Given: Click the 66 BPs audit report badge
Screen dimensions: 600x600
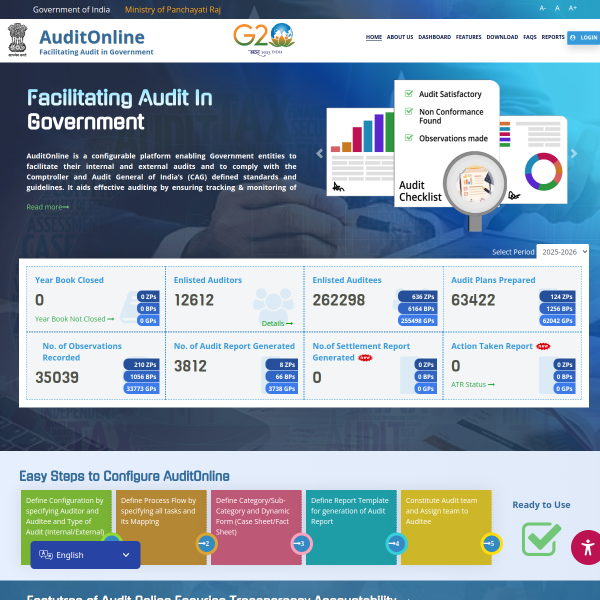Looking at the screenshot, I should 282,377.
